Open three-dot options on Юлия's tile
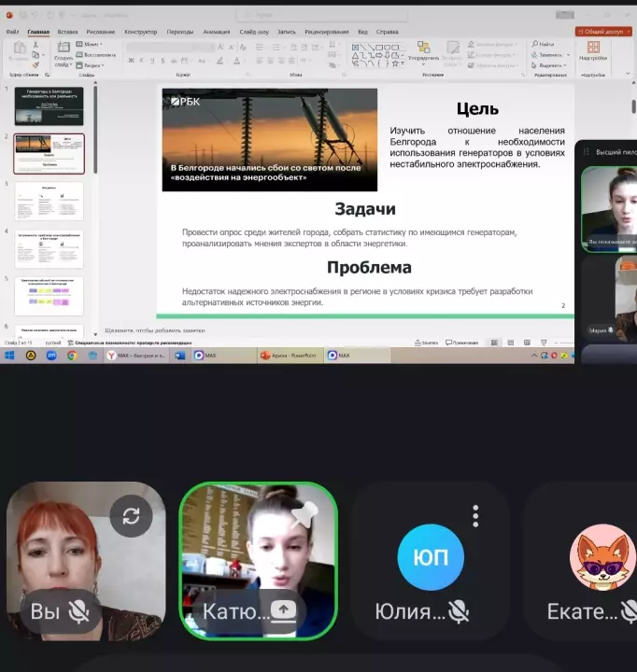Image resolution: width=637 pixels, height=672 pixels. pos(475,516)
